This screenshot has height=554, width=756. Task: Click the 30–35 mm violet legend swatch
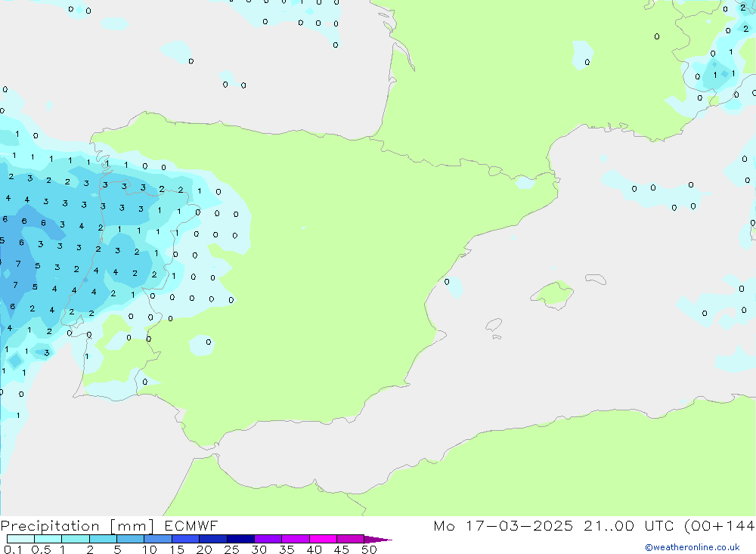pos(268,539)
